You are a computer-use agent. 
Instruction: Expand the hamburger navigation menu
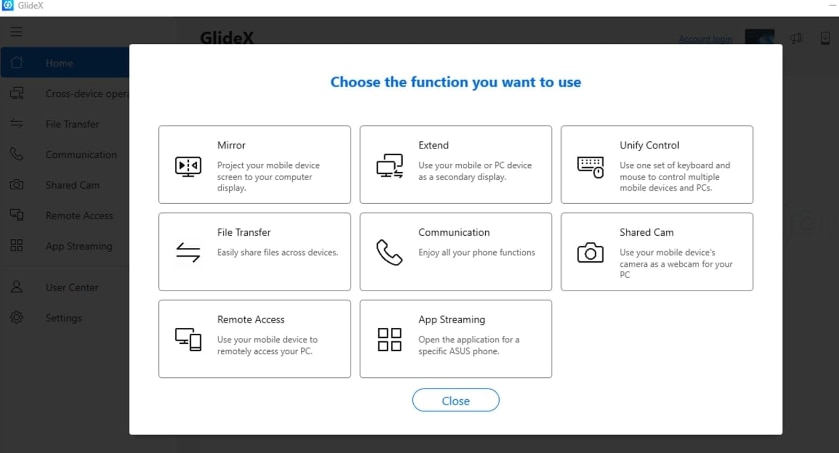[16, 32]
